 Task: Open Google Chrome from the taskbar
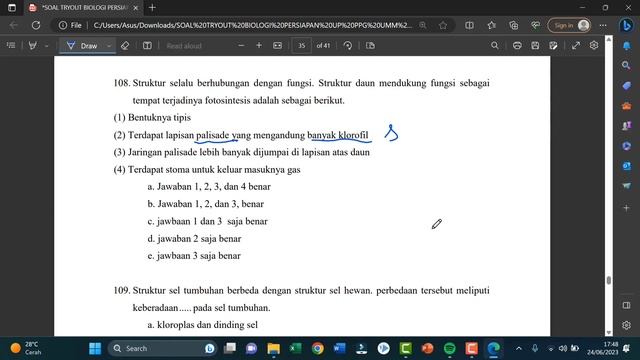[x=318, y=349]
